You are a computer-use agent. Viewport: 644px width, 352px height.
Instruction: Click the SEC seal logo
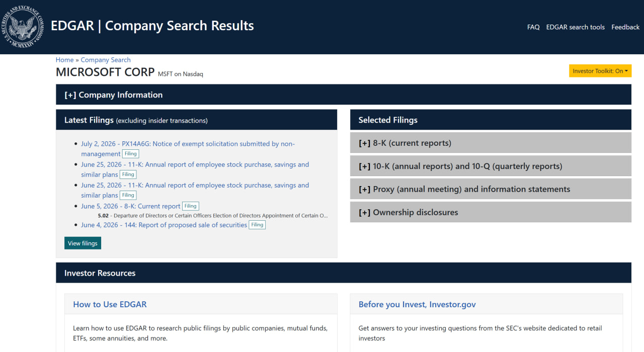click(x=22, y=27)
